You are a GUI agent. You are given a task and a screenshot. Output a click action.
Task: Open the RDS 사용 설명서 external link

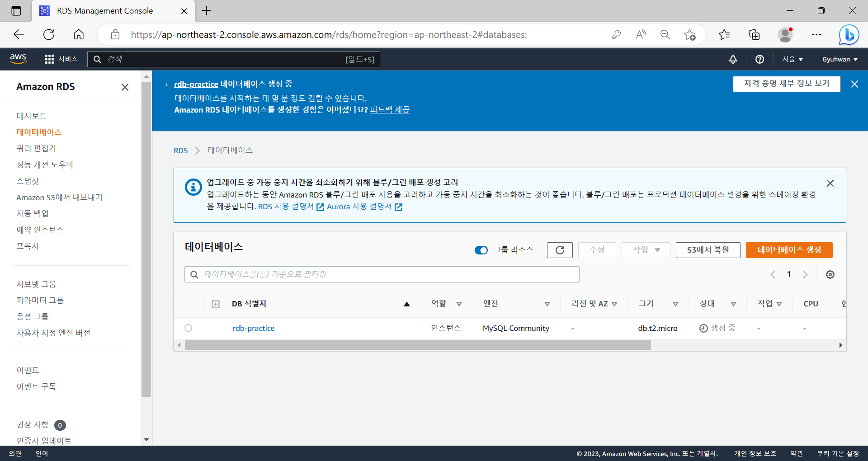(x=291, y=207)
